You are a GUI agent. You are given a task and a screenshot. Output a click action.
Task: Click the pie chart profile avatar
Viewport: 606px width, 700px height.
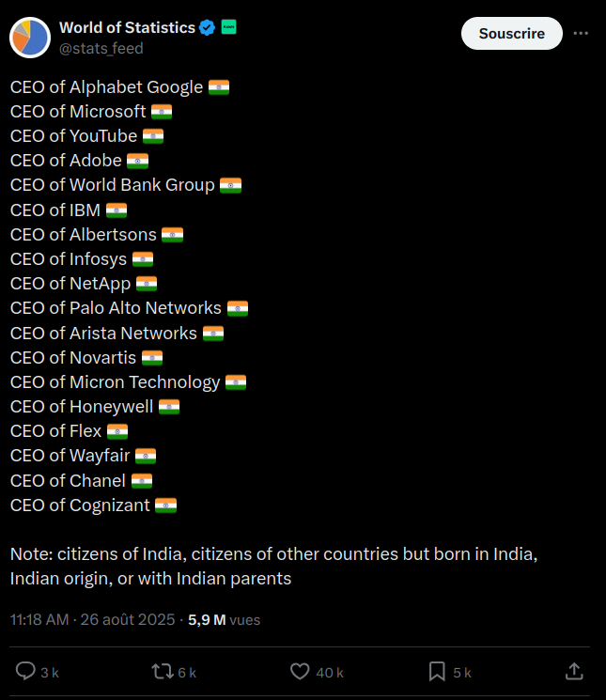point(30,37)
